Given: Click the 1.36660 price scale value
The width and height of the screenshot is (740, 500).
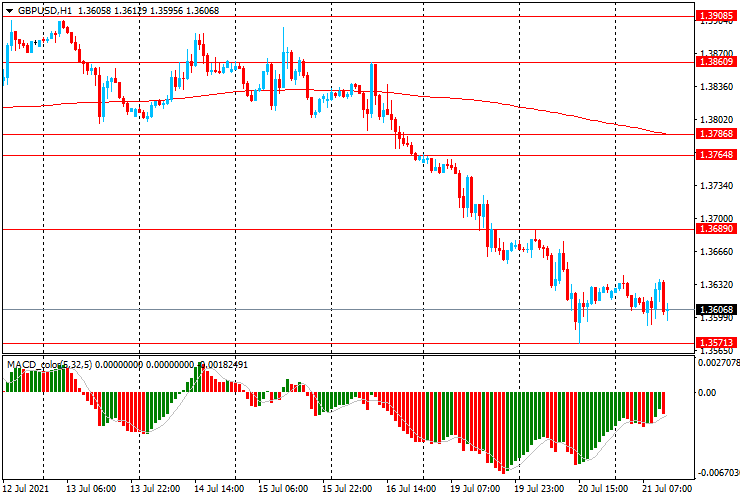Looking at the screenshot, I should tap(717, 252).
